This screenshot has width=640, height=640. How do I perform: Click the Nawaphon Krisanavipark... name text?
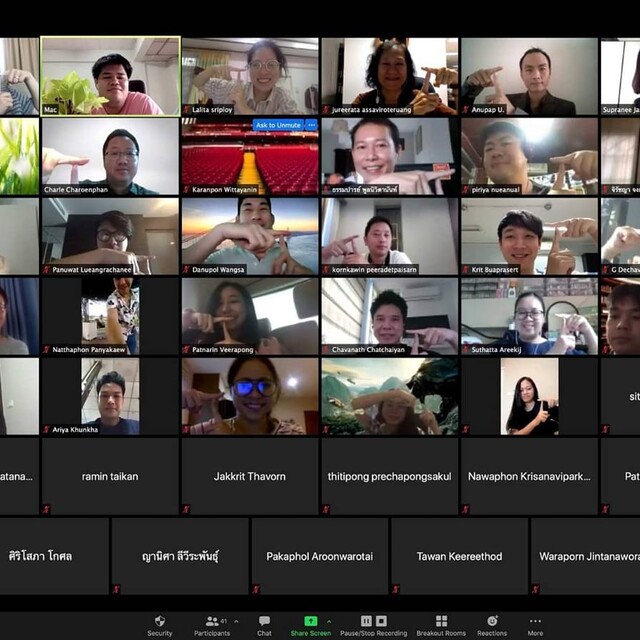pos(529,476)
